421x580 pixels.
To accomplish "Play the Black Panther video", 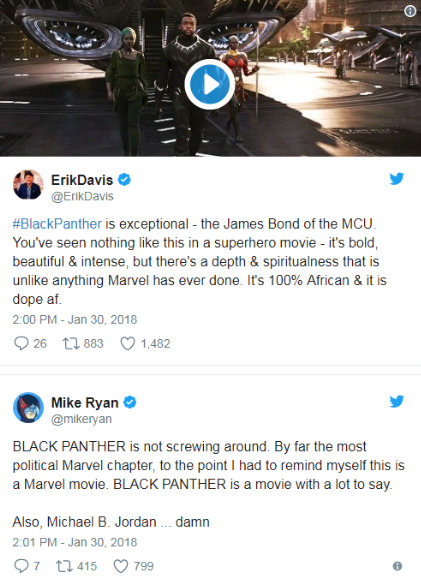I will (x=210, y=85).
